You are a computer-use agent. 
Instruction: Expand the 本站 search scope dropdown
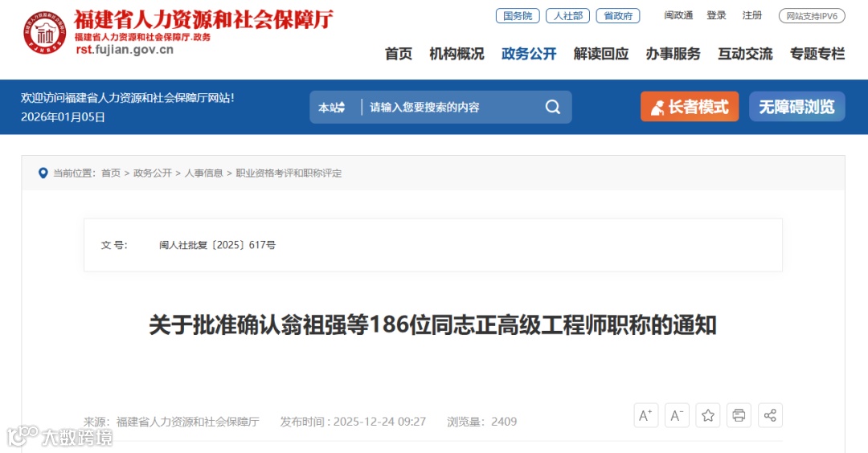click(x=332, y=108)
